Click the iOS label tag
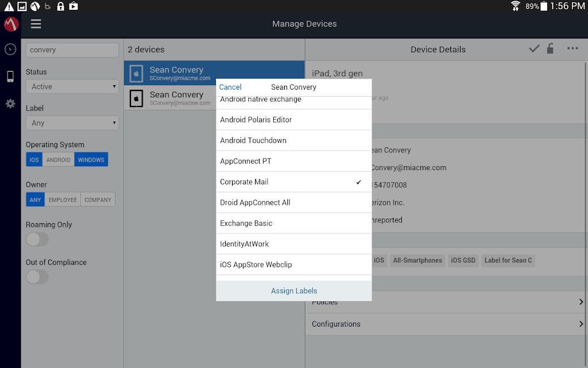 click(x=379, y=260)
